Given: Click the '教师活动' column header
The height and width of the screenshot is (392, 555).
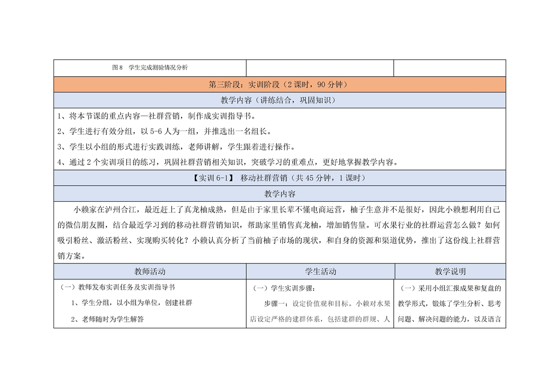Looking at the screenshot, I should tap(150, 271).
